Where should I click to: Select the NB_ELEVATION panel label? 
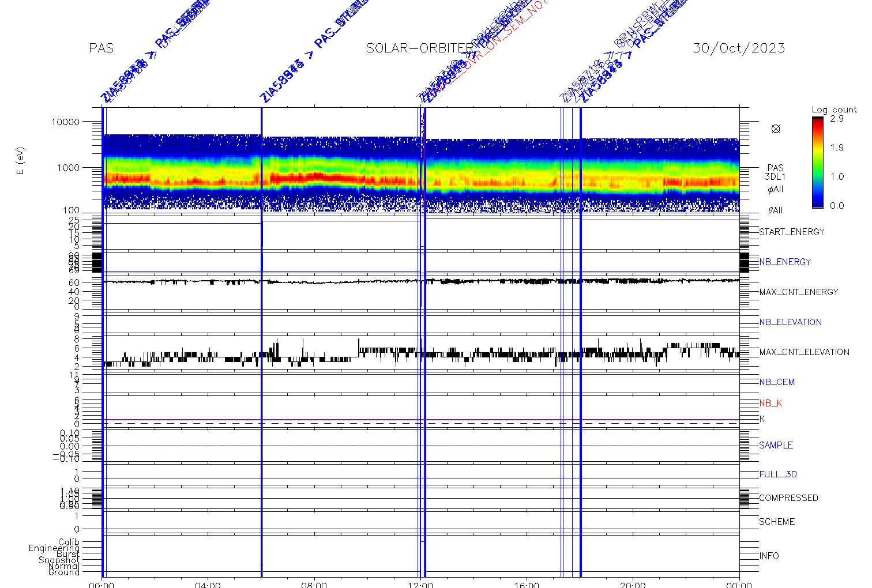pos(791,322)
